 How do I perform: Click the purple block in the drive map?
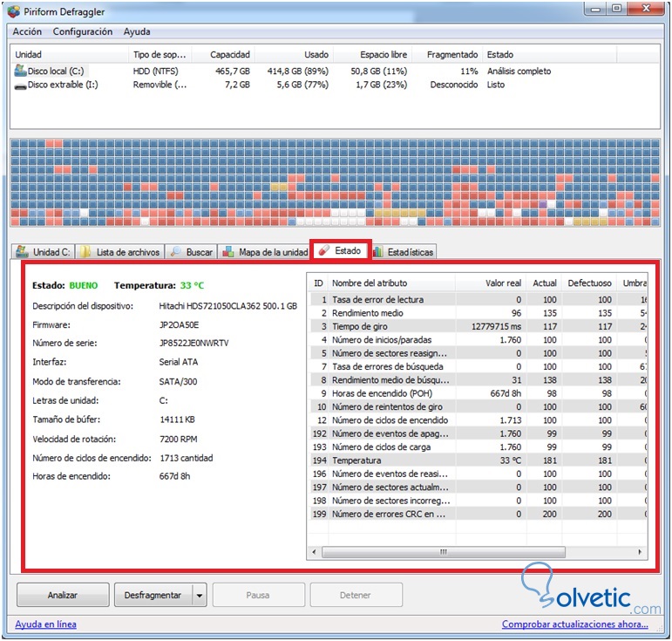(x=543, y=204)
